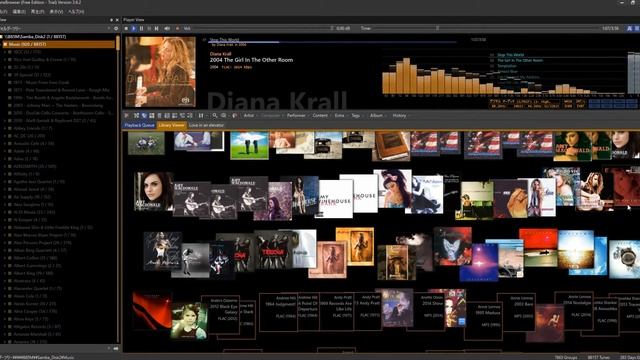Select the Air Supply folder
Screen dimensions: 640x360
[32, 197]
